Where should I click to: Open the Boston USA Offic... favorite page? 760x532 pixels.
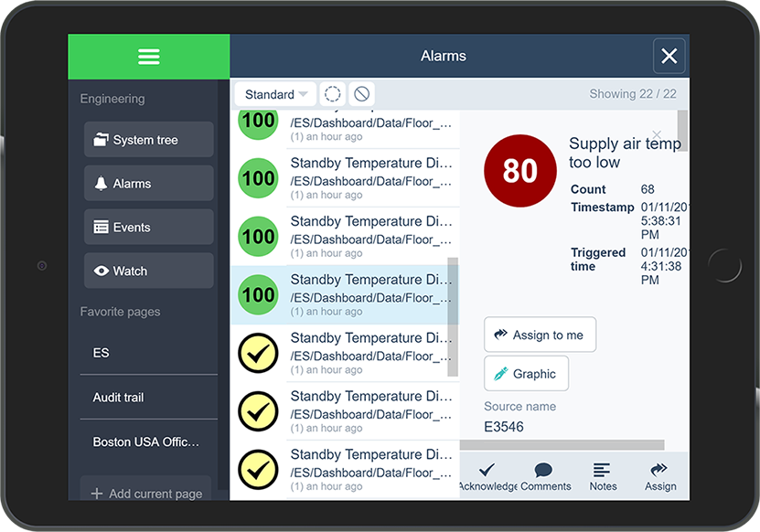pyautogui.click(x=149, y=442)
